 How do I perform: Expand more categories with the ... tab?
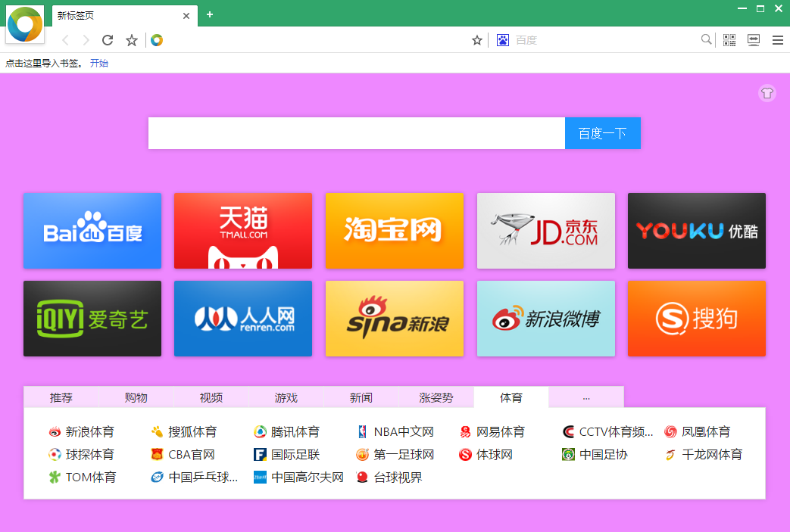(x=586, y=397)
